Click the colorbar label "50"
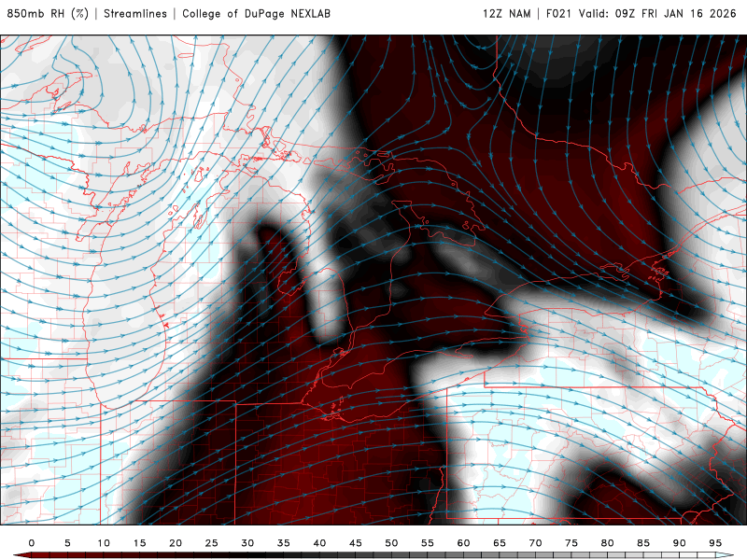747x560 pixels. coord(391,543)
